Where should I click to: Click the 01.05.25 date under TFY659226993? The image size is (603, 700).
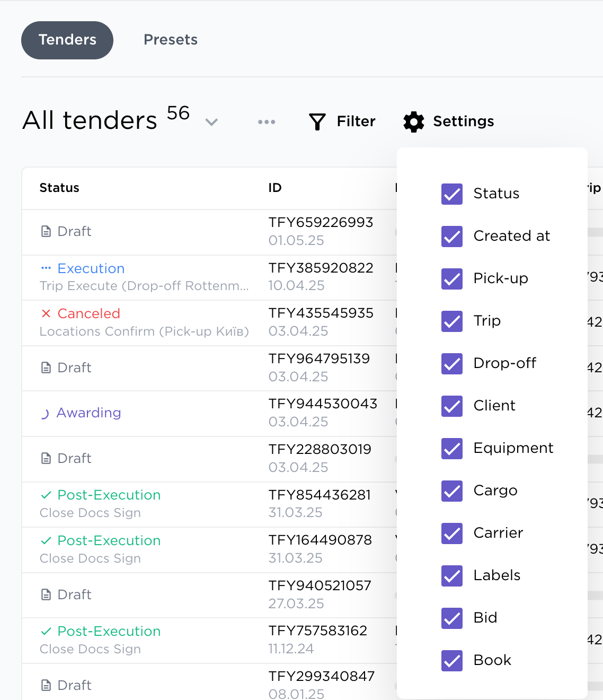(296, 240)
